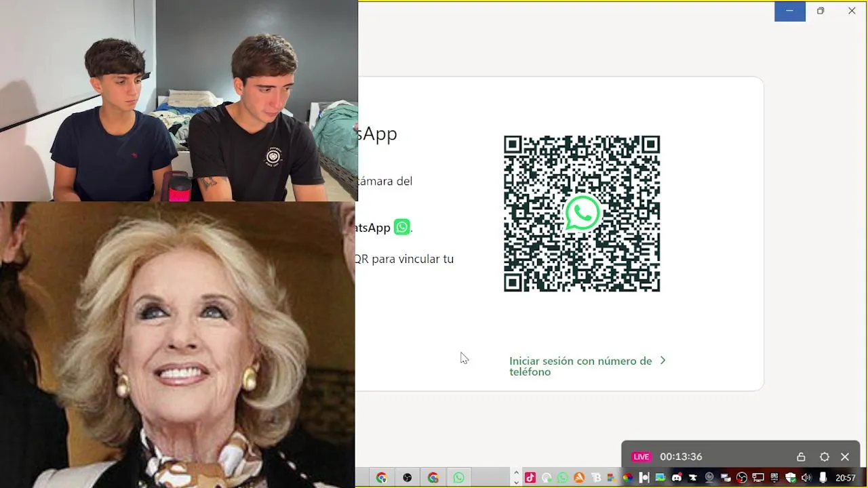868x488 pixels.
Task: Open live overlay settings gear
Action: click(x=825, y=457)
